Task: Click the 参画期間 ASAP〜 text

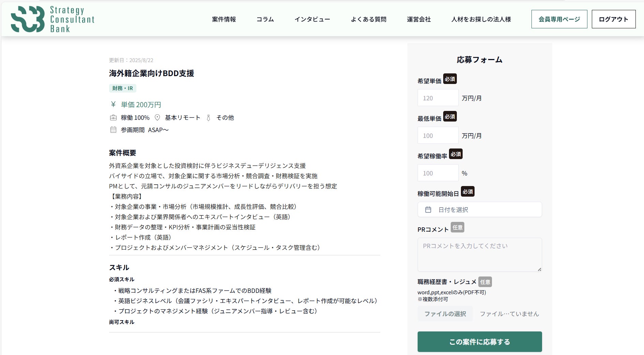Action: (145, 130)
